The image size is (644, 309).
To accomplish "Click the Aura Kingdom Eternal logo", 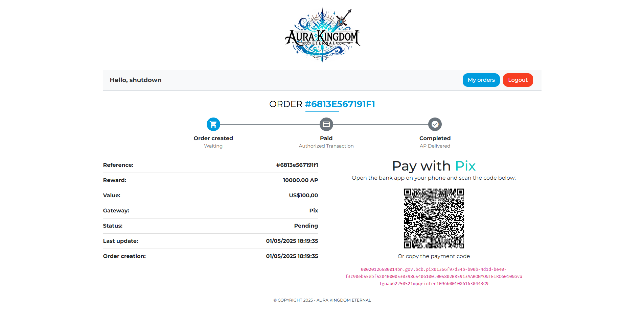I will pos(322,35).
